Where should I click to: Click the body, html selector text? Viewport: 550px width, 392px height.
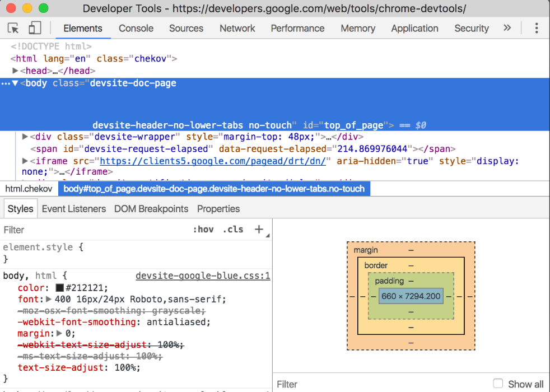click(x=30, y=276)
